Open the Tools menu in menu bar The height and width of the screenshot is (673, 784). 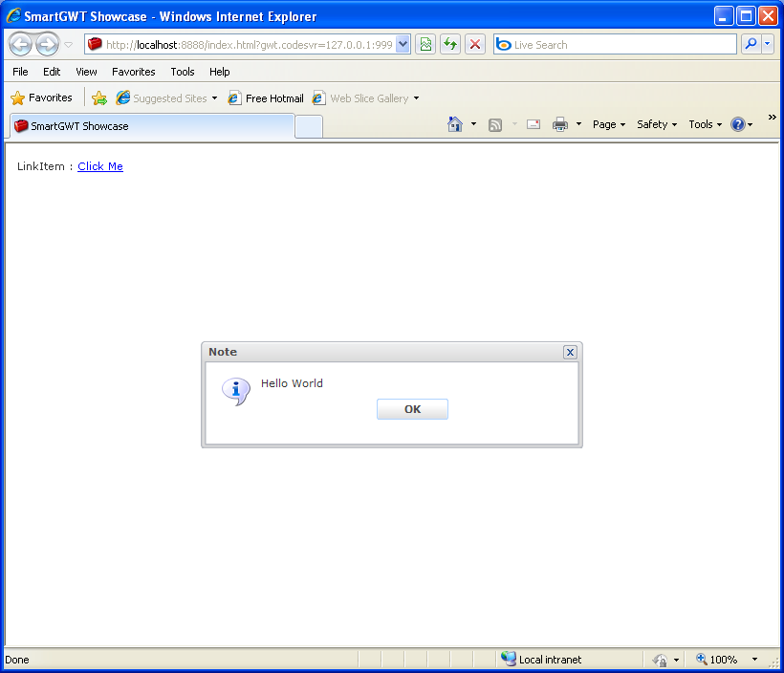(x=183, y=72)
